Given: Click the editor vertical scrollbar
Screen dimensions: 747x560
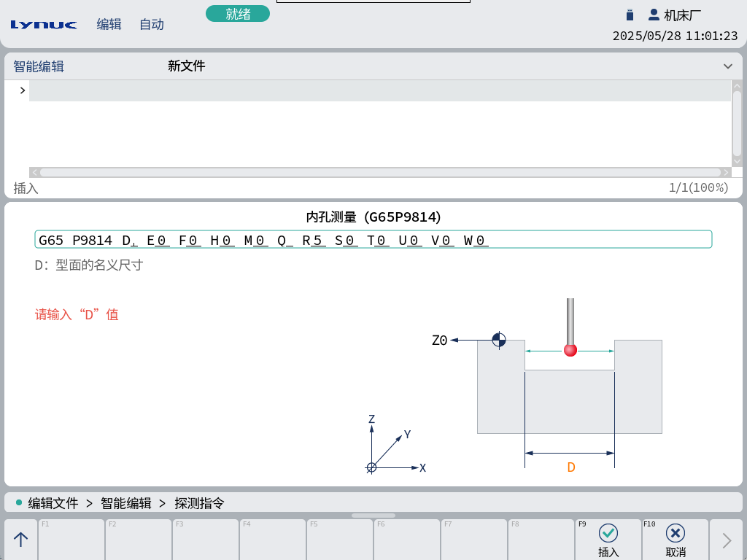Looking at the screenshot, I should pos(737,123).
